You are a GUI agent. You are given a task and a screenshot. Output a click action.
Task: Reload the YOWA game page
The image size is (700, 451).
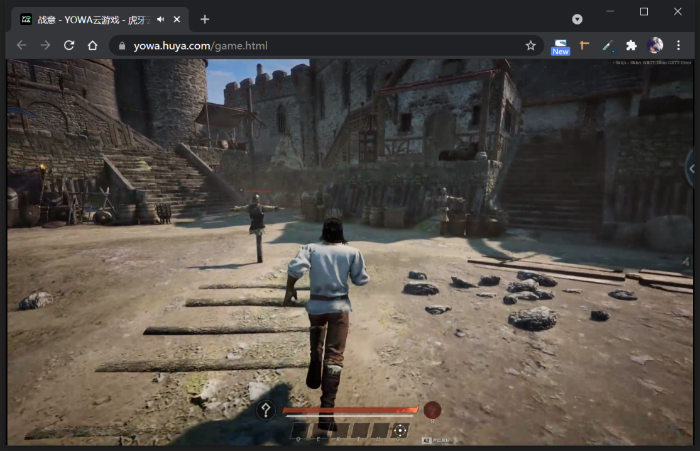69,45
